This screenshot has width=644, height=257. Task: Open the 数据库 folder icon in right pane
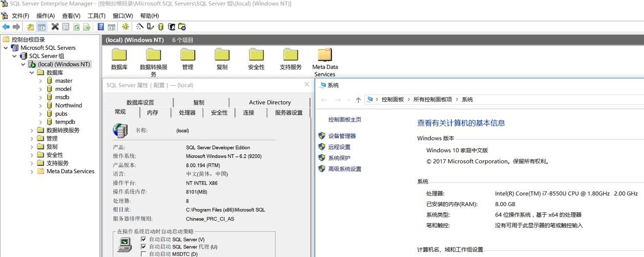tap(119, 54)
